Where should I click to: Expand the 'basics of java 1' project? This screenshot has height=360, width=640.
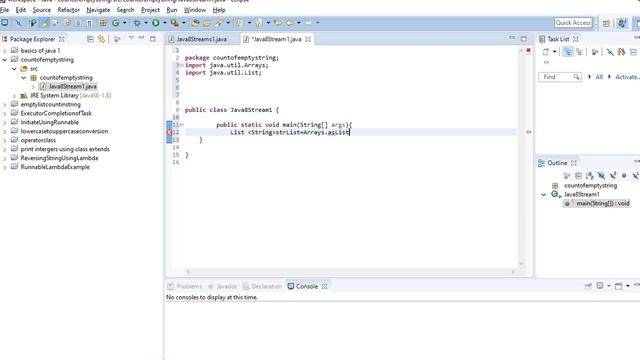(5, 51)
